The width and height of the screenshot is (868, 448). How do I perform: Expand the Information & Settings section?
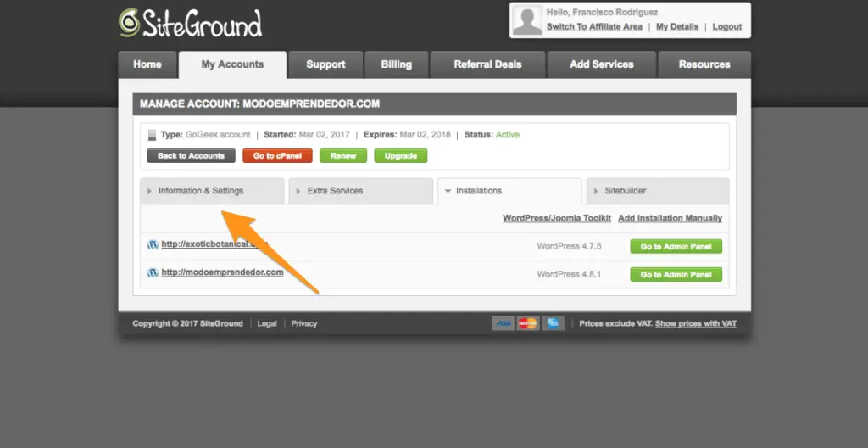click(x=212, y=191)
